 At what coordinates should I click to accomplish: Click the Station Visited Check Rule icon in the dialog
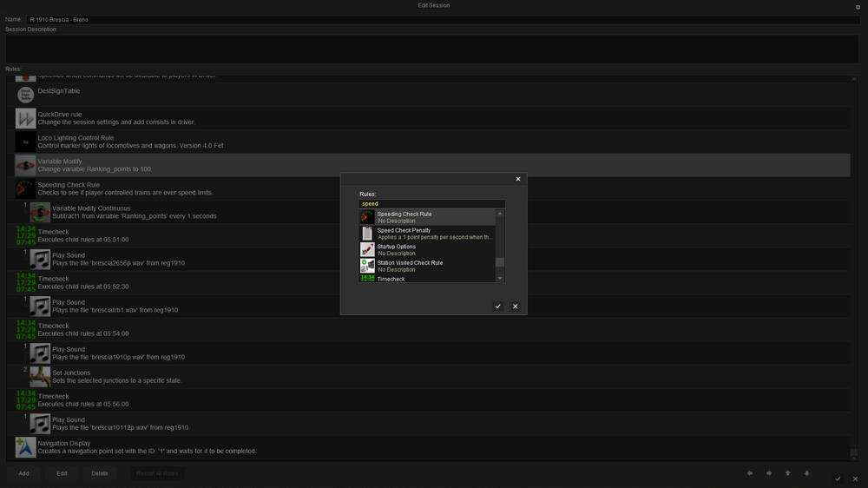(x=367, y=266)
